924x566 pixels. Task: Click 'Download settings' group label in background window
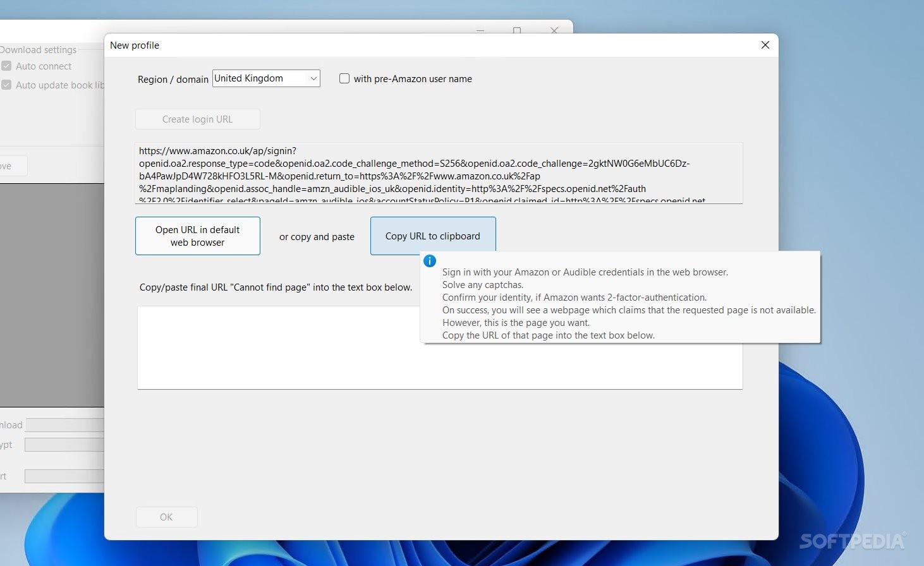tap(38, 50)
